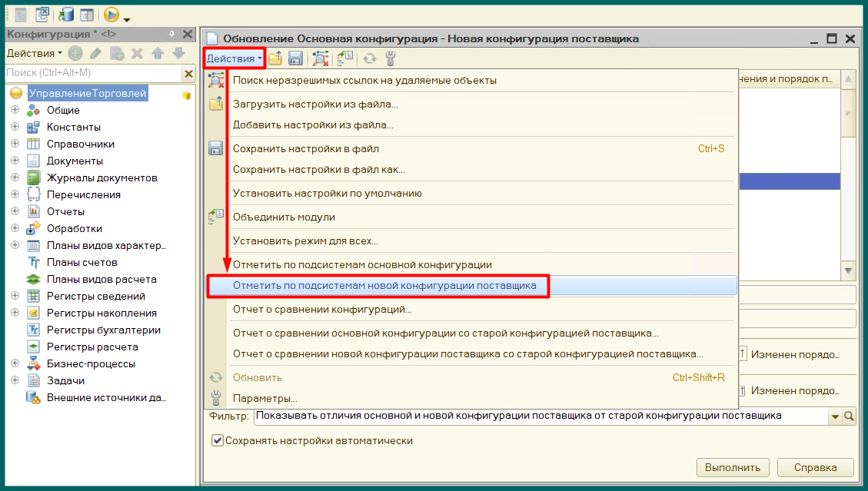Select Планы счетов tree item
Image resolution: width=868 pixels, height=491 pixels.
tap(82, 262)
